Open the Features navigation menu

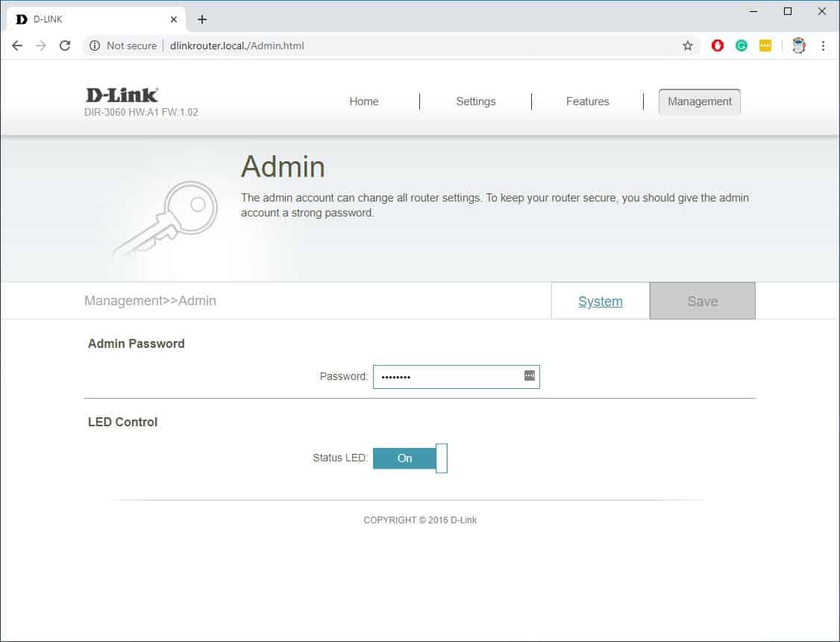[587, 102]
